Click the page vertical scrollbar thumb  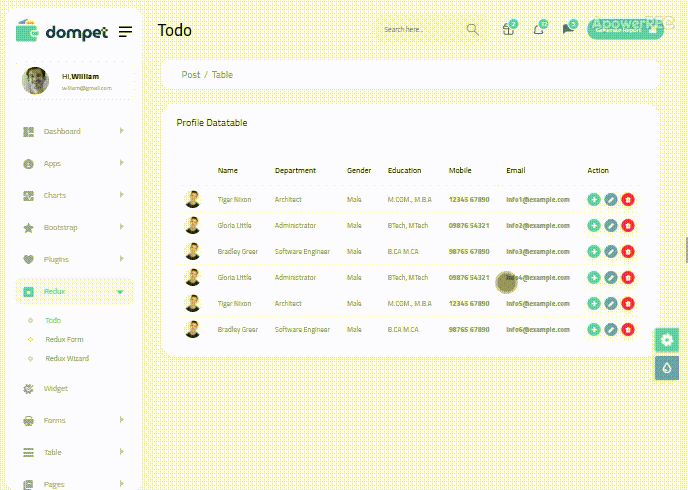click(x=686, y=250)
